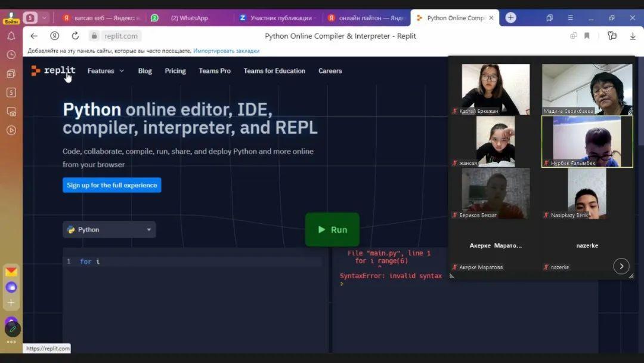Open the collections icon in browser sidebar
This screenshot has width=644, height=363.
click(x=11, y=74)
